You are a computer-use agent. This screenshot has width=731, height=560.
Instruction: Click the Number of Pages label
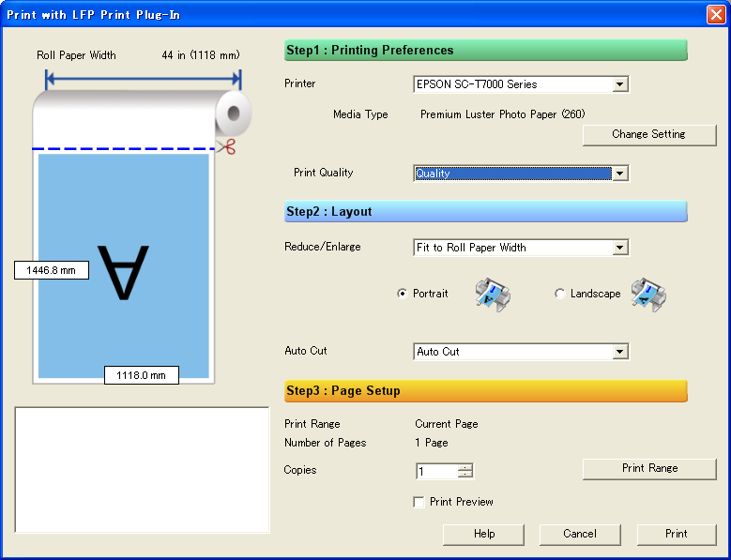point(326,443)
